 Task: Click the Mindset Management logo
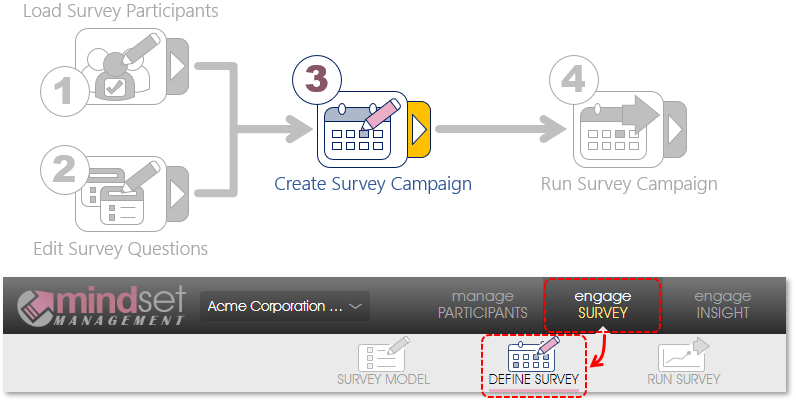[x=102, y=306]
